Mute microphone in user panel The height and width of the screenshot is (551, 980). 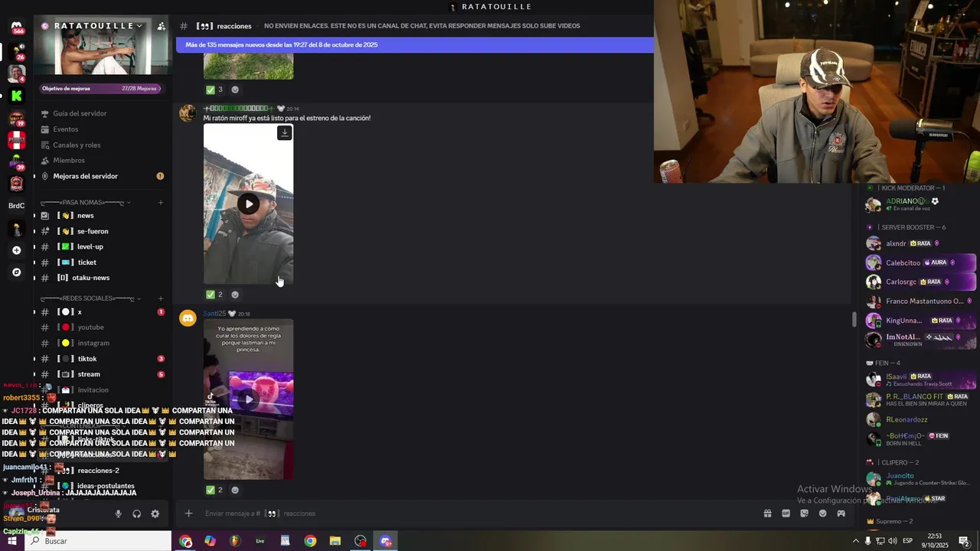pyautogui.click(x=118, y=514)
